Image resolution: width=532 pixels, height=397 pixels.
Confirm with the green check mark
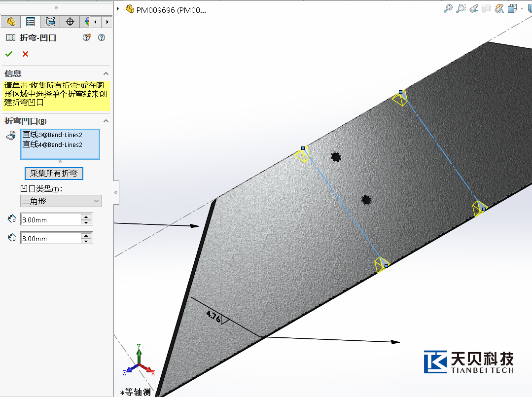[x=9, y=54]
